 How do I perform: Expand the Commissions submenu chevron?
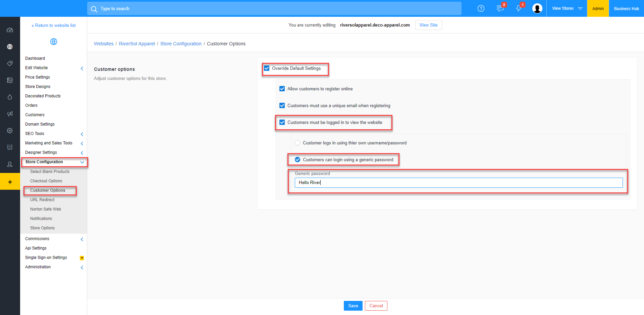point(82,239)
